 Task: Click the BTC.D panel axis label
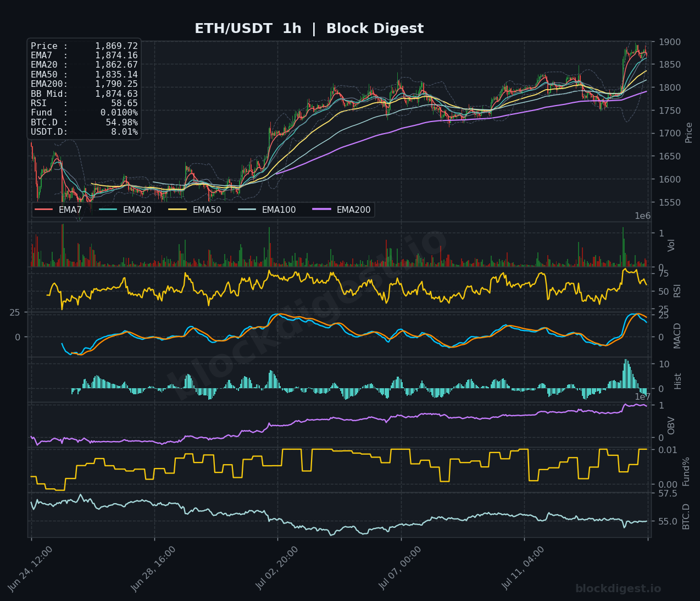(686, 516)
